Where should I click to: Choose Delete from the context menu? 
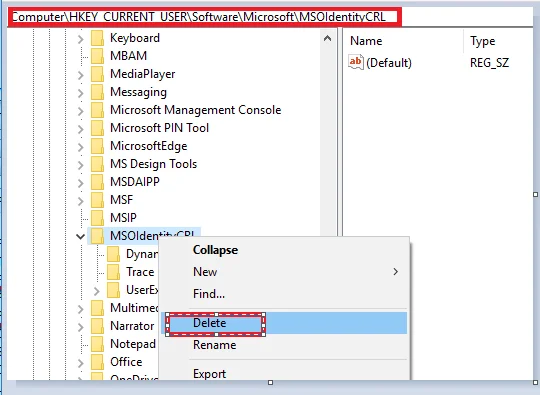(284, 323)
